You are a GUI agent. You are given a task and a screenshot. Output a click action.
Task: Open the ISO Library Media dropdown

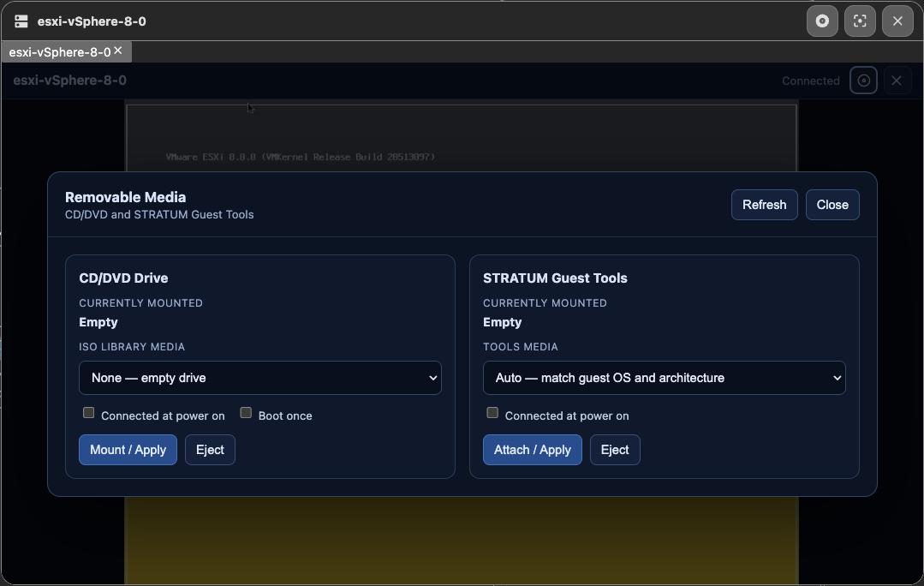click(259, 378)
